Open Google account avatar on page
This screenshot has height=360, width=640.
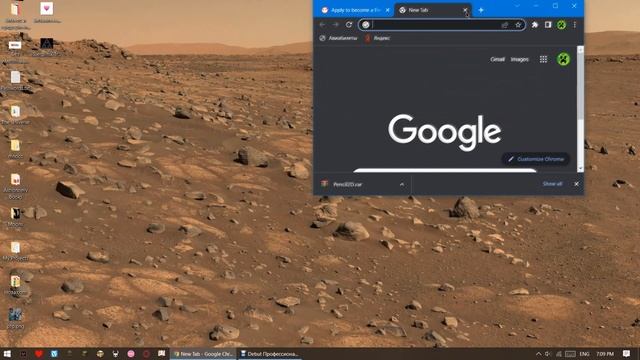(563, 59)
